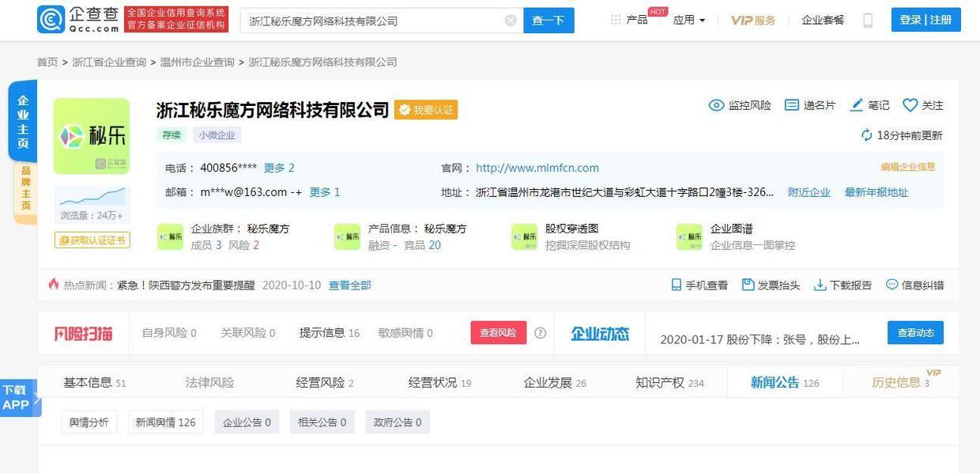Click the pencil icon for 笔记
The width and height of the screenshot is (980, 473).
click(856, 105)
